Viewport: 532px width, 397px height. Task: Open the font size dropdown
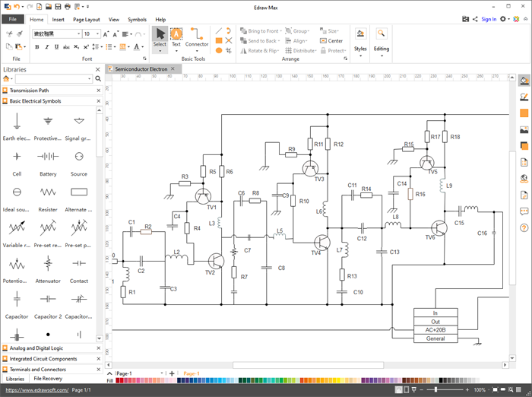97,34
